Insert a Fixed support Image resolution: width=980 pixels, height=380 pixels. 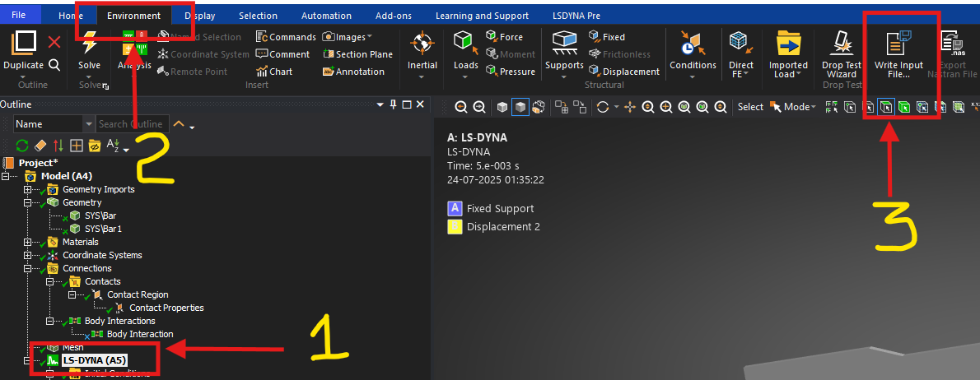pos(607,37)
